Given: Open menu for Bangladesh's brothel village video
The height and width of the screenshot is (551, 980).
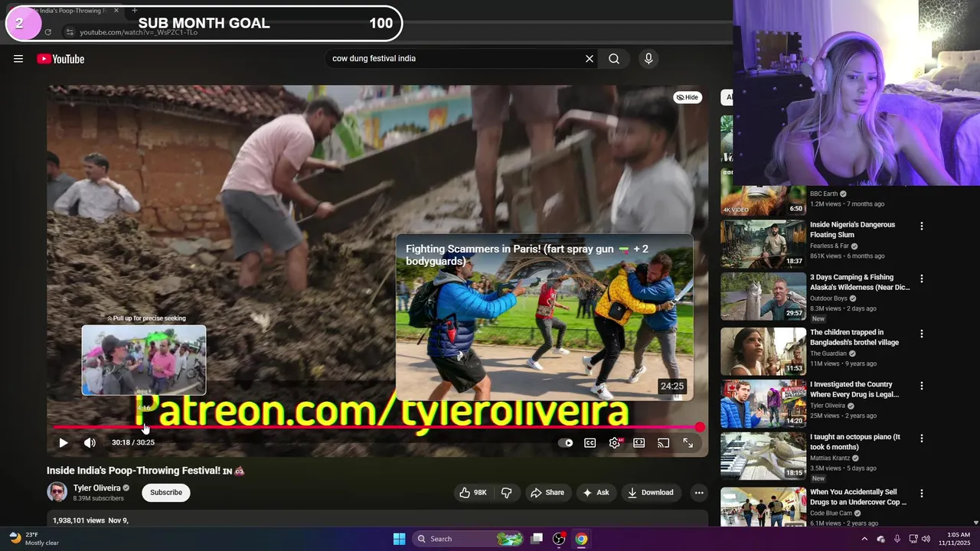Looking at the screenshot, I should (x=922, y=334).
